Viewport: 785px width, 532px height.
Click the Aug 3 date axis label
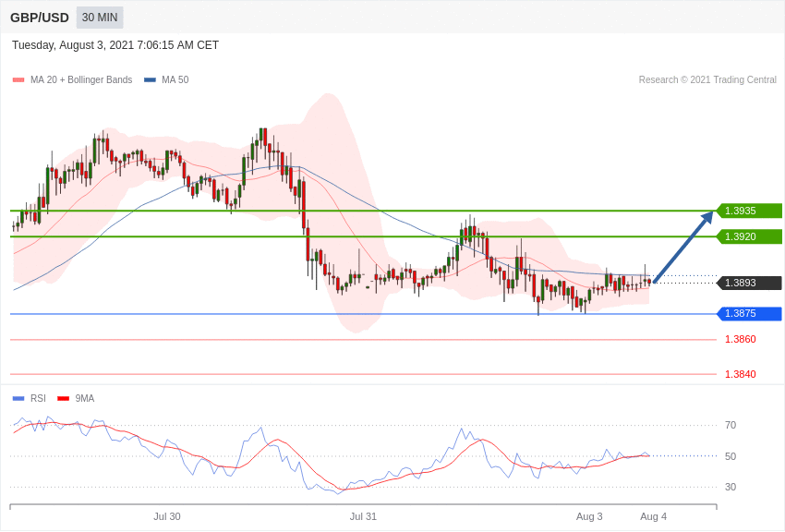[x=589, y=516]
